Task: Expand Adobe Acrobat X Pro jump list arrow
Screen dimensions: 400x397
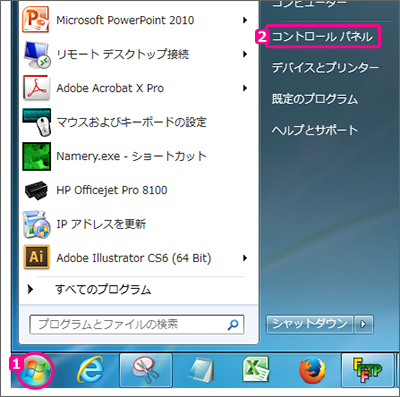Action: pyautogui.click(x=245, y=88)
